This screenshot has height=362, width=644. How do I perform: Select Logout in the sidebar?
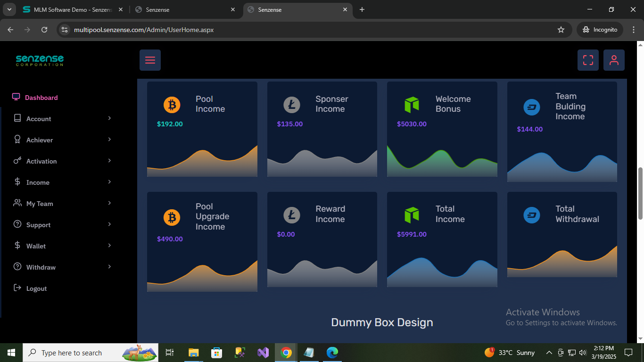(36, 288)
